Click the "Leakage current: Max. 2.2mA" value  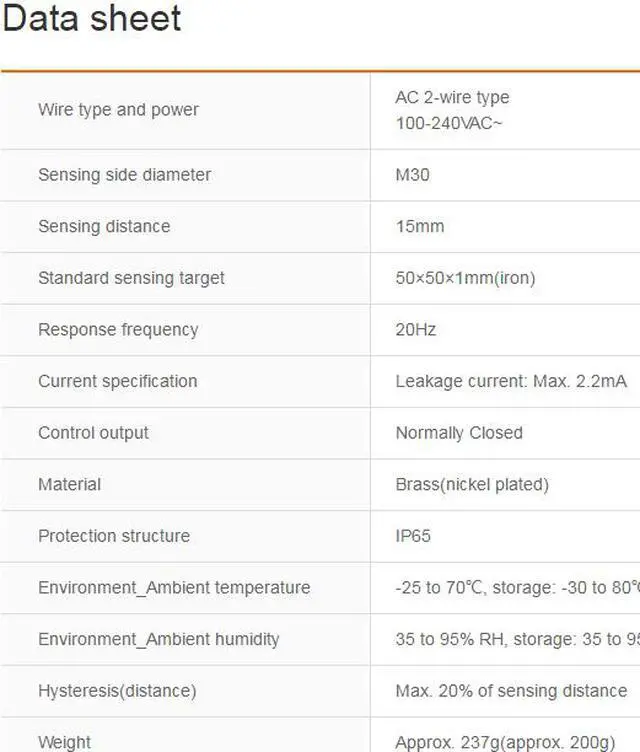511,381
